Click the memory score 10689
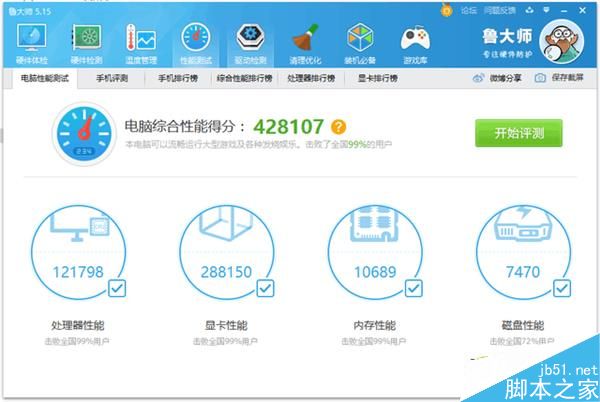This screenshot has height=402, width=600. [x=375, y=272]
